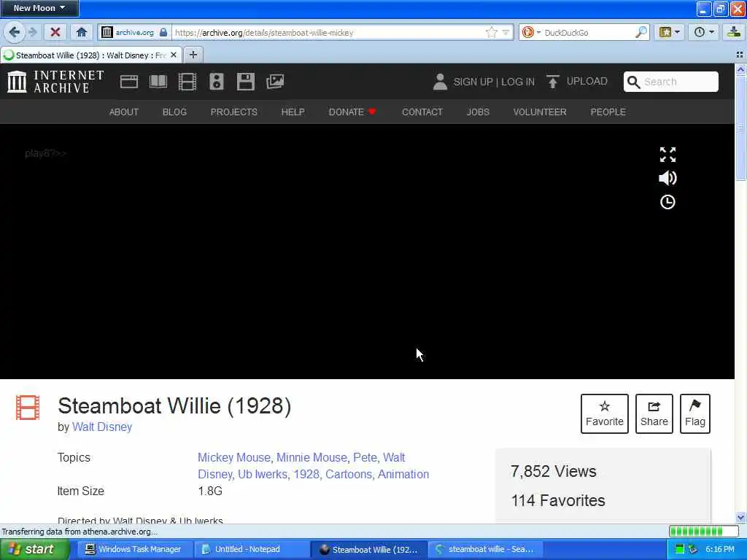Open the Animation topic link
The width and height of the screenshot is (747, 560).
click(403, 474)
